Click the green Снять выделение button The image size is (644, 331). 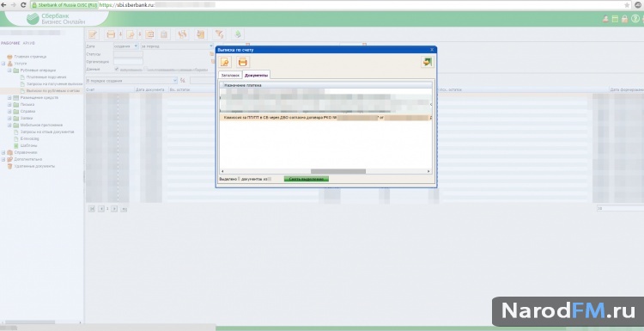click(x=307, y=180)
